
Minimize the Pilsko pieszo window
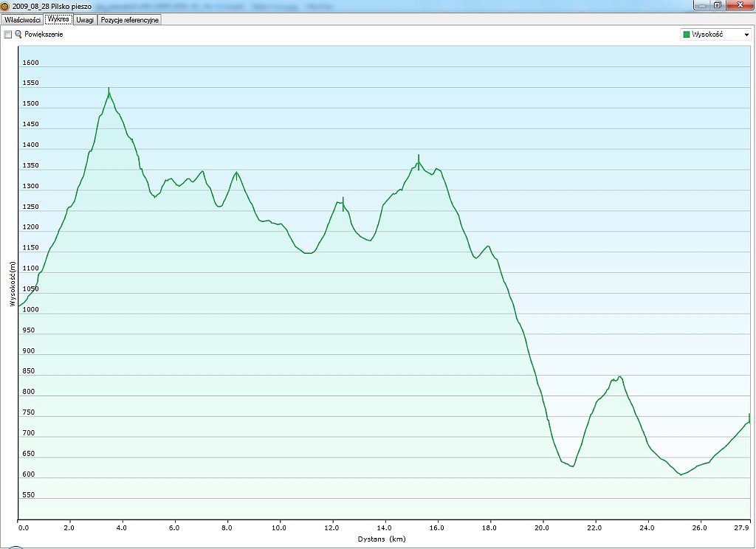702,5
